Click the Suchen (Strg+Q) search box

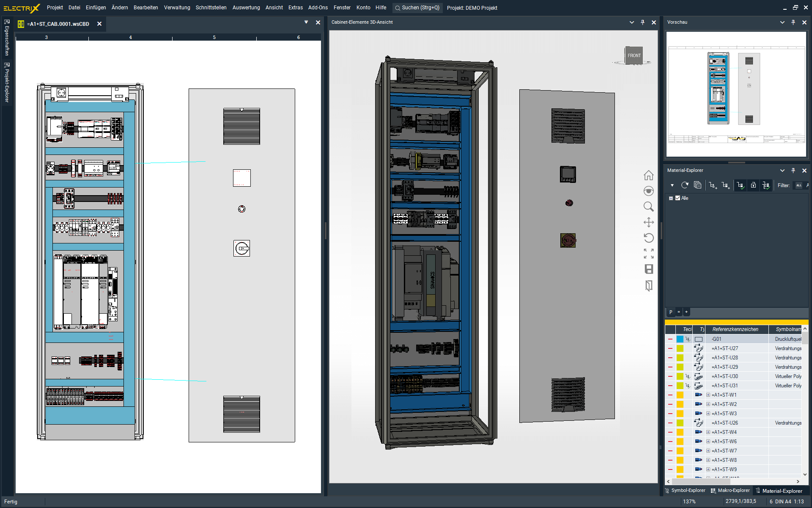coord(417,8)
